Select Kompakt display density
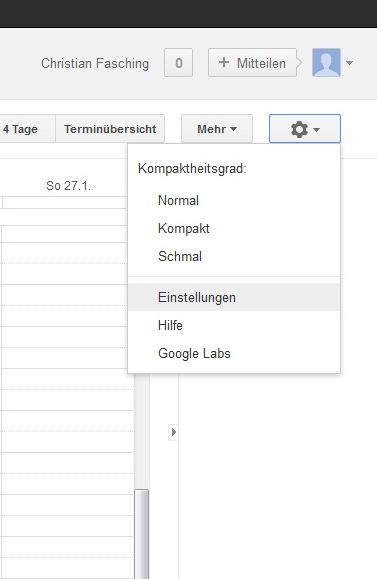 (234, 228)
